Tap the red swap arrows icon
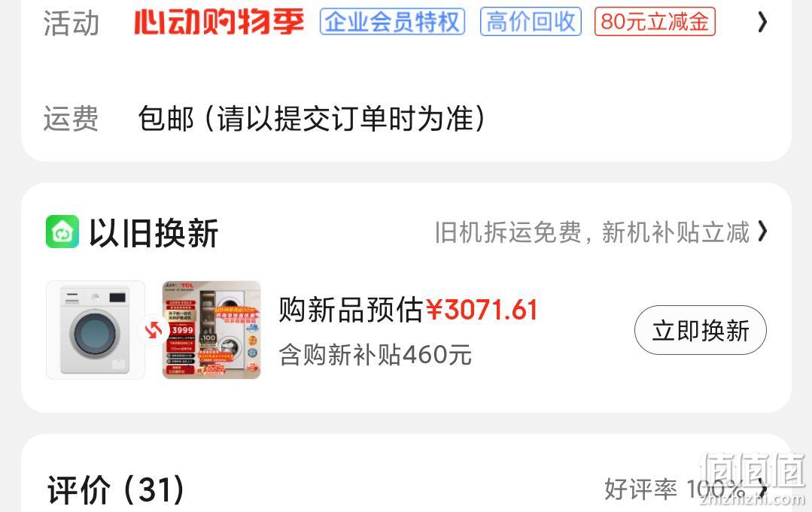Viewport: 812px width, 512px height. tap(154, 330)
